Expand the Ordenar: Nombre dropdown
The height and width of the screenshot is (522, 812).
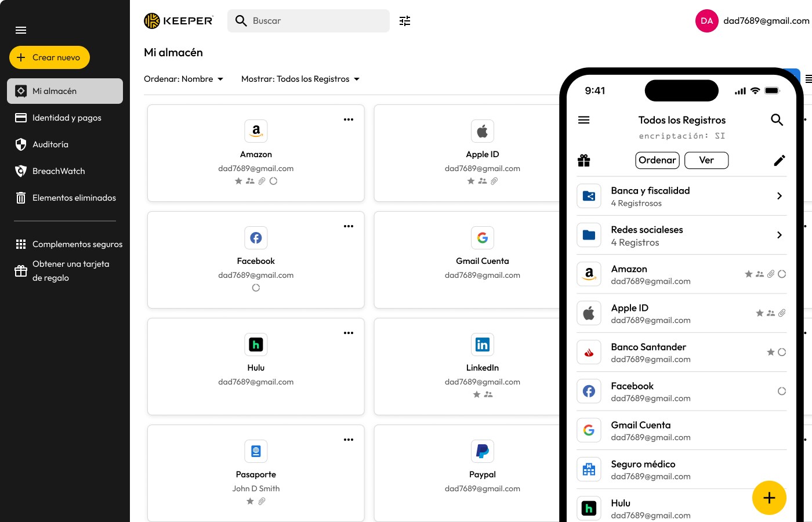pyautogui.click(x=184, y=79)
